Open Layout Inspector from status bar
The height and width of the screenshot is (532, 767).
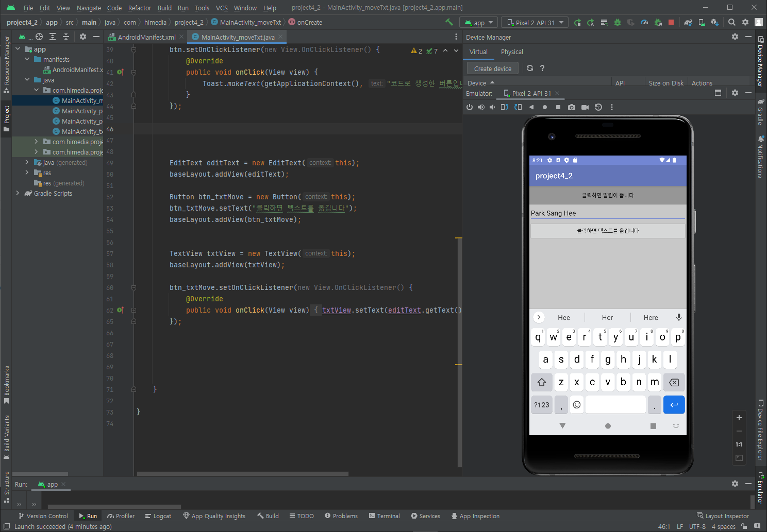pos(723,516)
